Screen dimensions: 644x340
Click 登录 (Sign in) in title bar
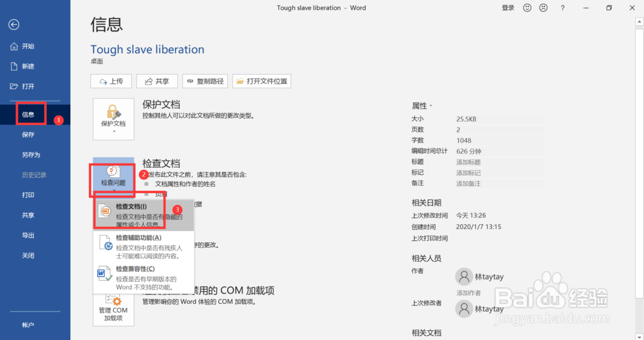coord(508,8)
